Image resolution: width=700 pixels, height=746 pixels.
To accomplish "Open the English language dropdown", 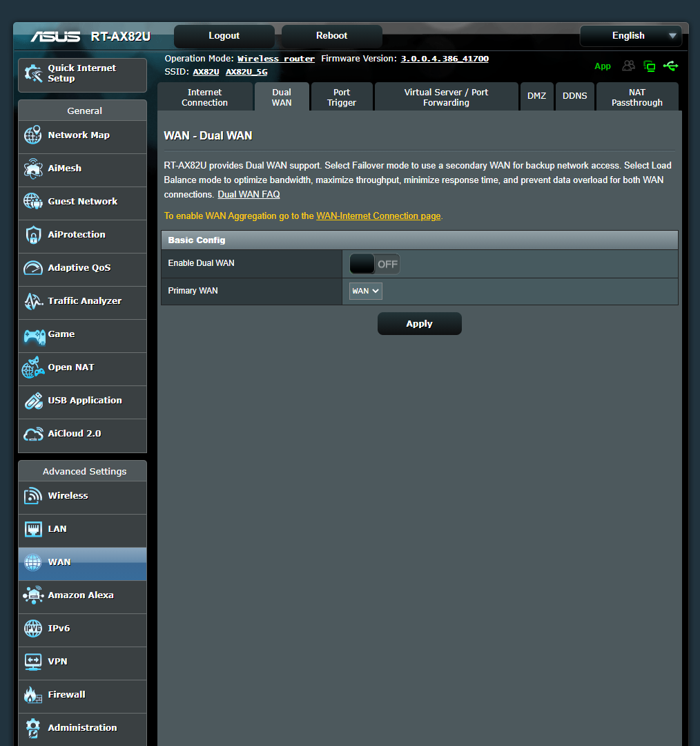I will tap(630, 36).
